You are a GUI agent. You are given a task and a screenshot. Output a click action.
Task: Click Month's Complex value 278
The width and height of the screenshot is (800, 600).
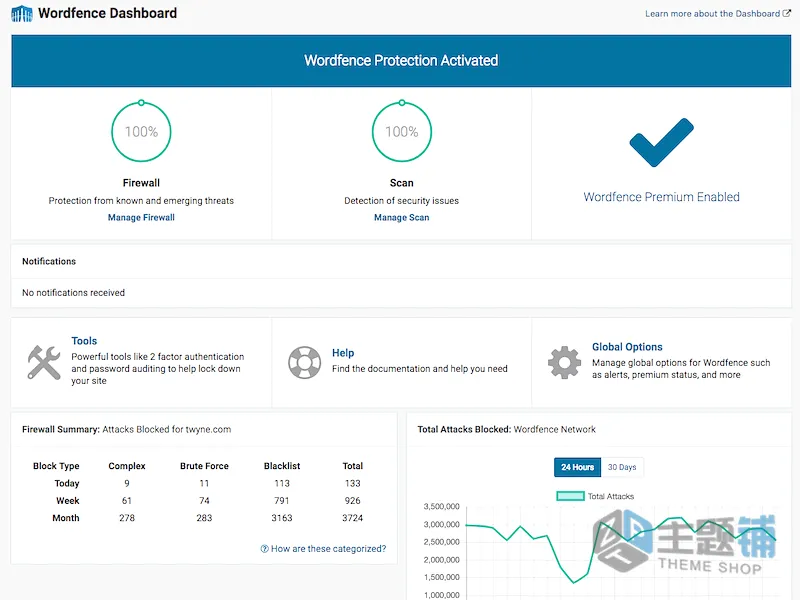(x=127, y=518)
